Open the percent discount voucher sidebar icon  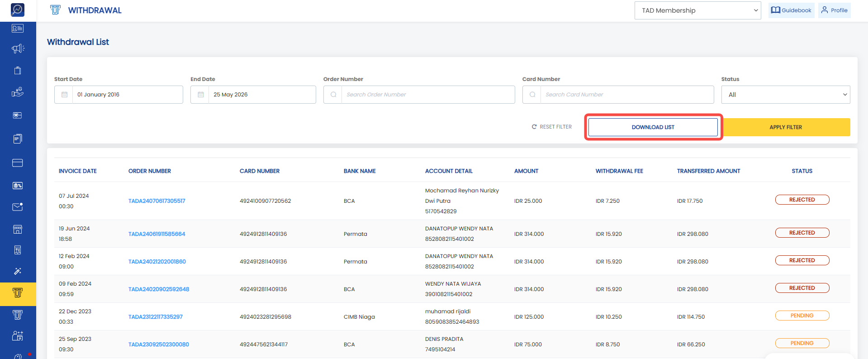[x=18, y=185]
